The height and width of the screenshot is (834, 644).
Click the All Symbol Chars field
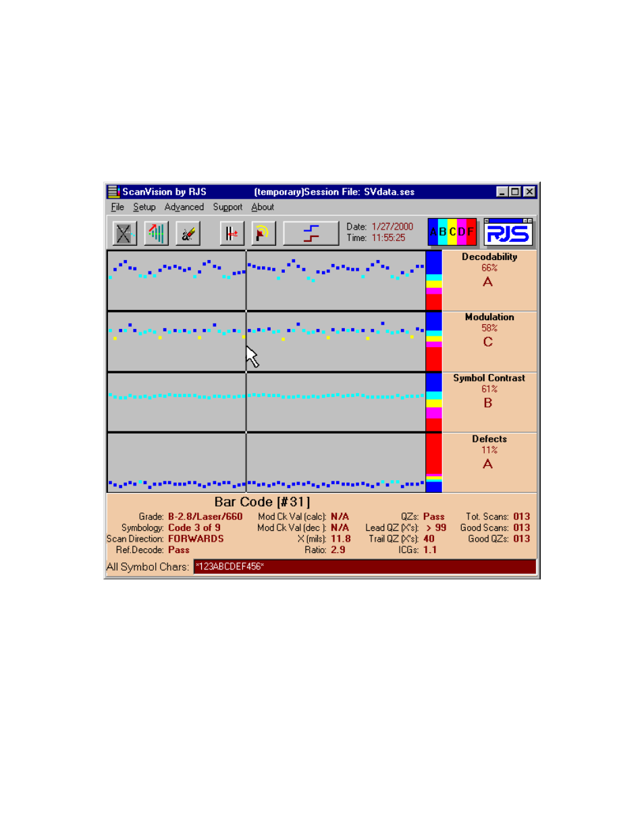point(365,567)
